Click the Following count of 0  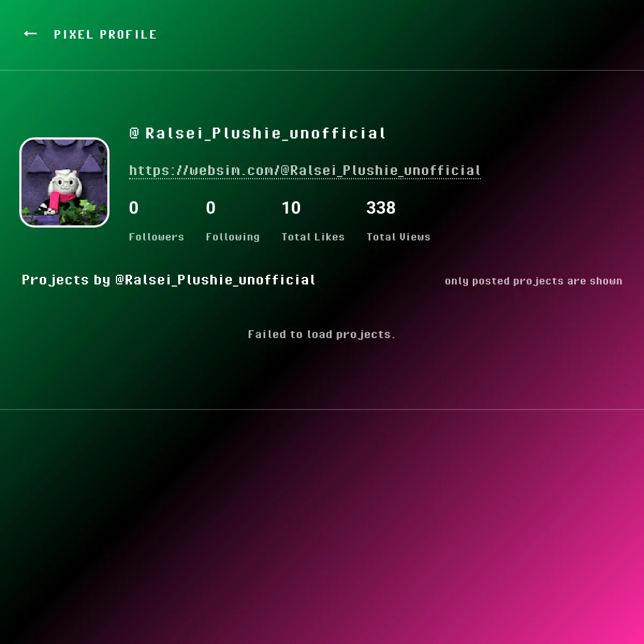click(210, 208)
